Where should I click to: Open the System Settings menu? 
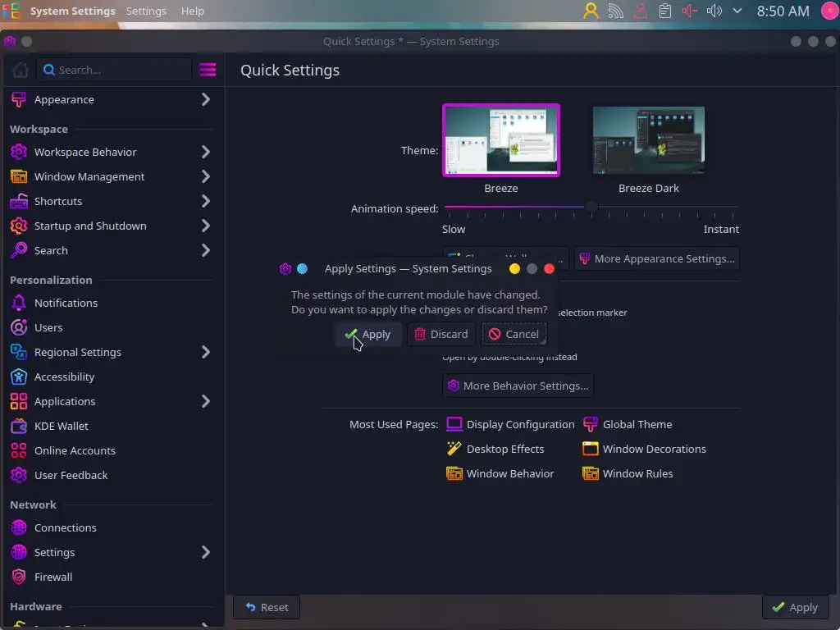(72, 11)
